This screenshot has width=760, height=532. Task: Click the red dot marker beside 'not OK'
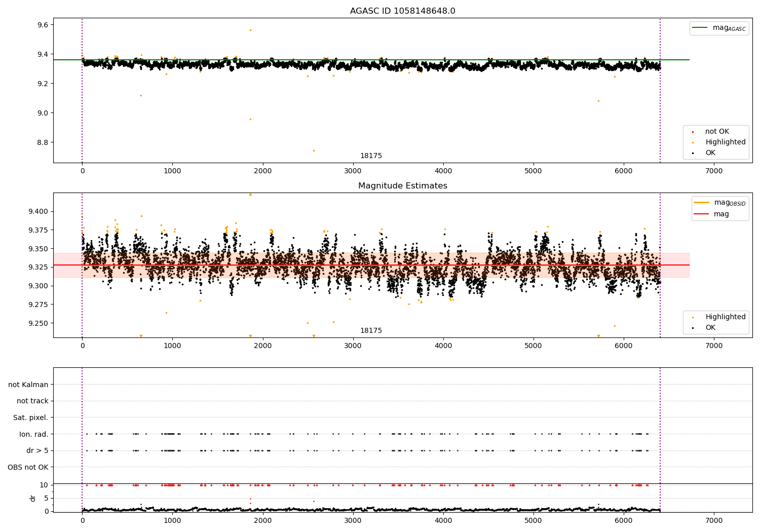693,132
